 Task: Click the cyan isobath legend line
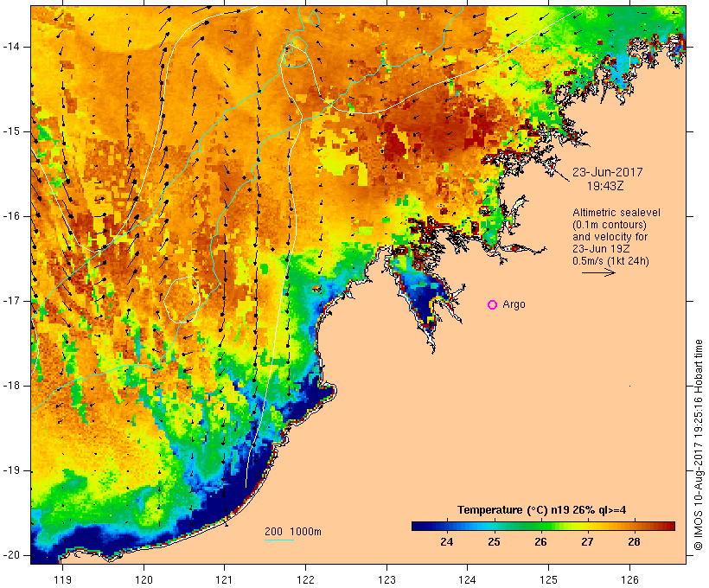click(279, 540)
